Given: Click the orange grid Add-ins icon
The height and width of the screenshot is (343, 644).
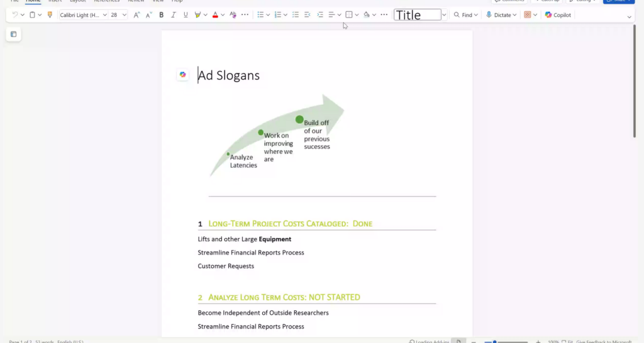Looking at the screenshot, I should pos(528,15).
